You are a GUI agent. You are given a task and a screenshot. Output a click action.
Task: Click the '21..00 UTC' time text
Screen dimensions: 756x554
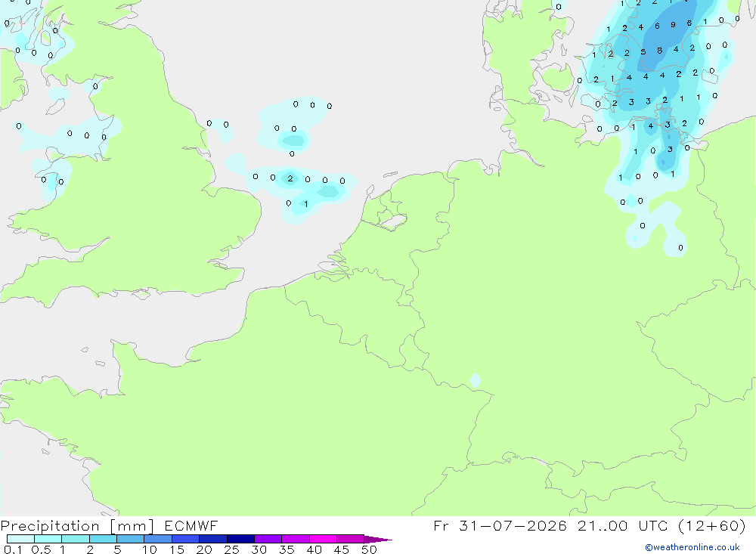tap(623, 525)
